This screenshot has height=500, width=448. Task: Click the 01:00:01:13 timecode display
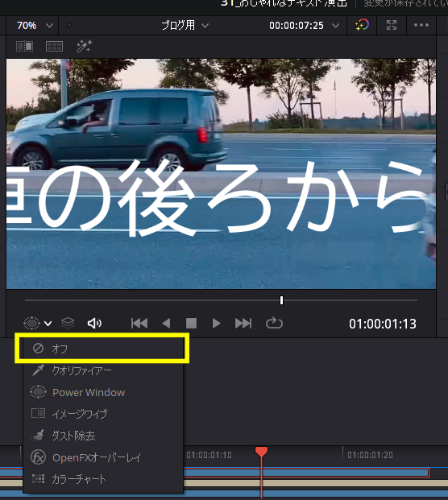click(x=383, y=324)
